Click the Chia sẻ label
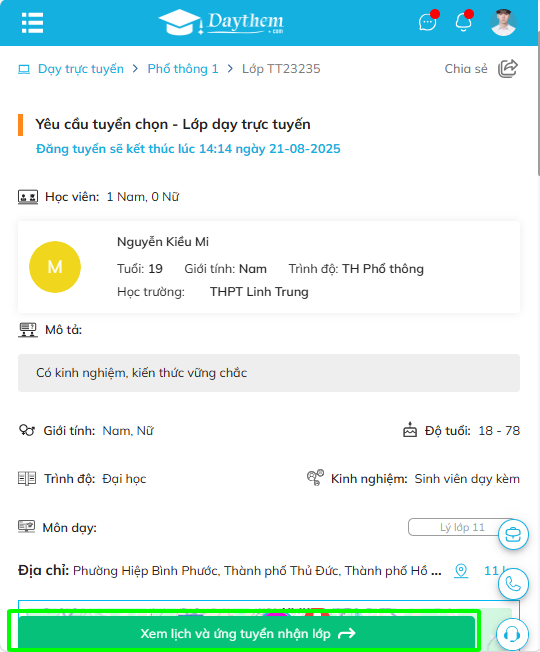This screenshot has height=652, width=540. pos(466,69)
